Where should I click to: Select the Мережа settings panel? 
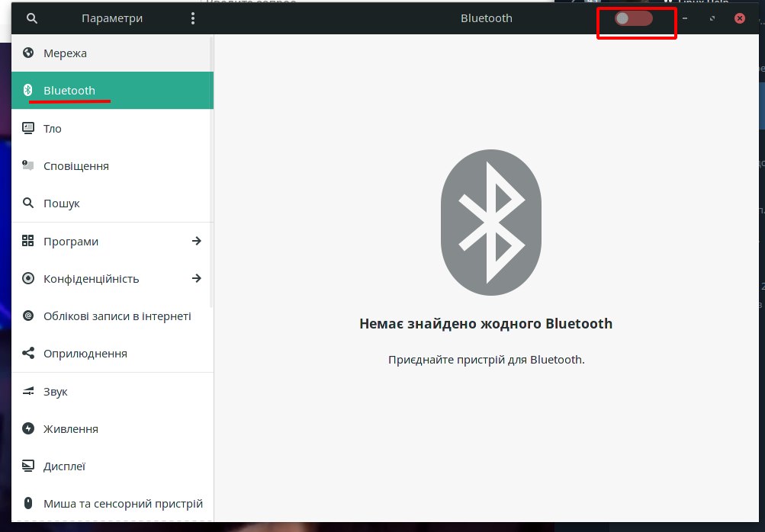tap(112, 53)
